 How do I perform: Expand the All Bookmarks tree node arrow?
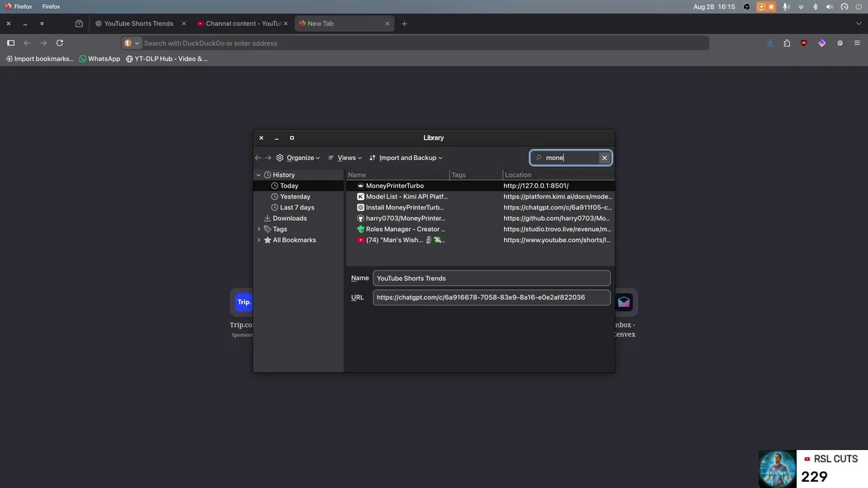point(258,240)
